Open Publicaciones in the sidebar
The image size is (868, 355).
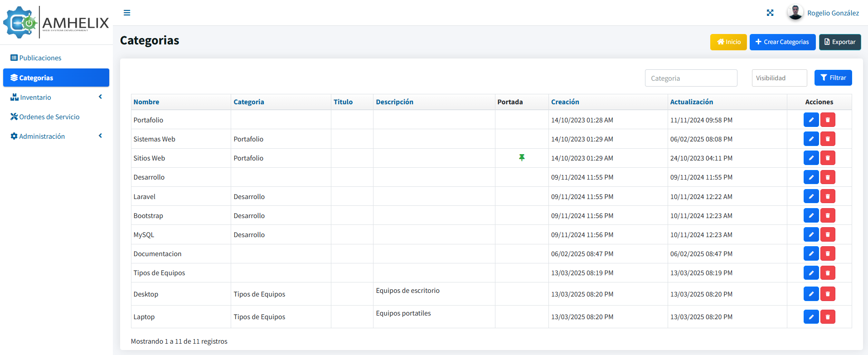[x=40, y=58]
